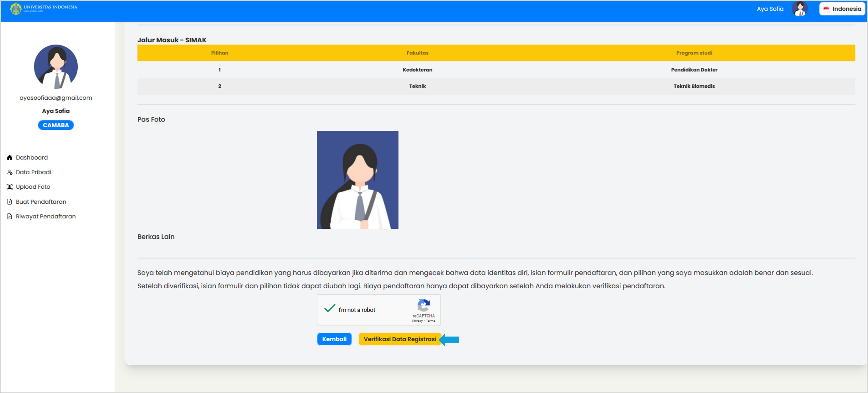Screen dimensions: 868x393
Task: Click Verifikasi Data Registrasi button
Action: pyautogui.click(x=400, y=339)
